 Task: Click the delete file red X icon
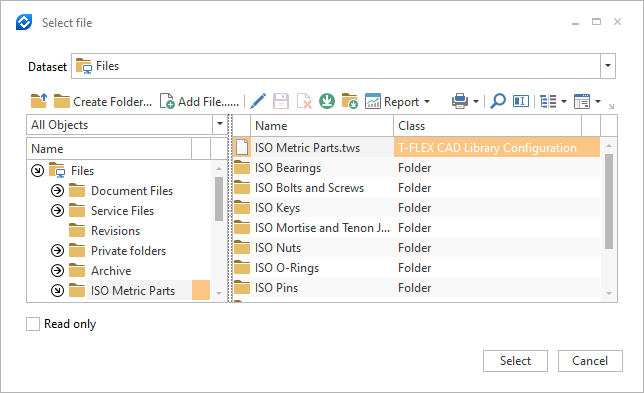pos(304,101)
